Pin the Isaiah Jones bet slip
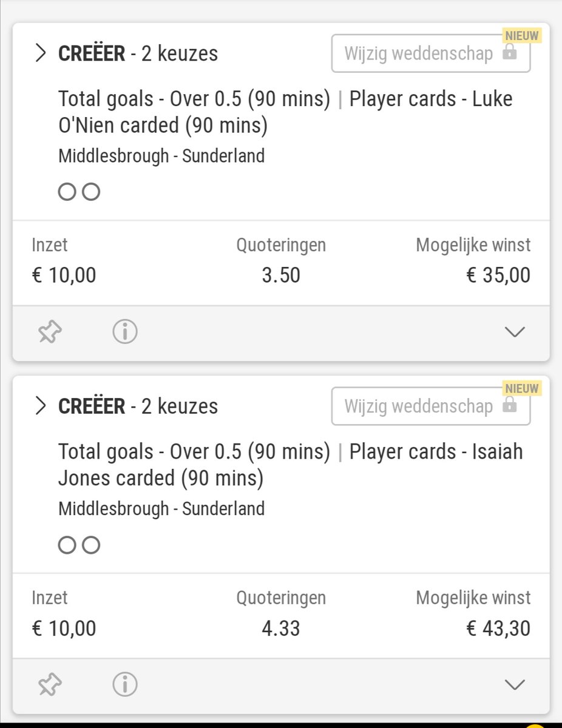Screen dimensions: 562x728 pyautogui.click(x=50, y=684)
